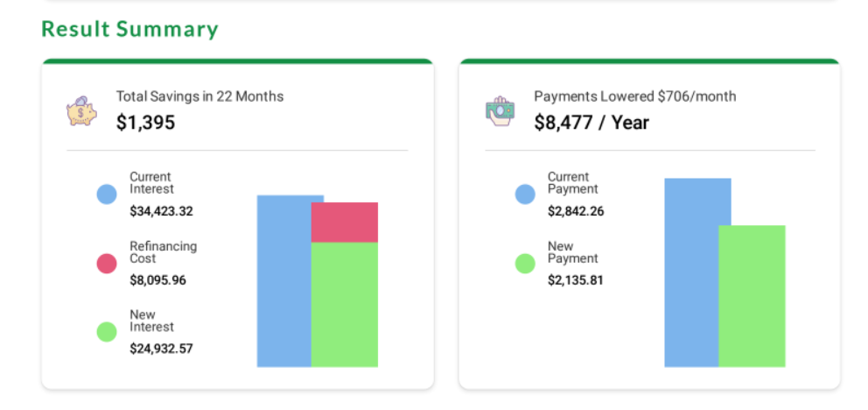This screenshot has width=868, height=410.
Task: Select the green New Payment legend dot
Action: coord(525,264)
